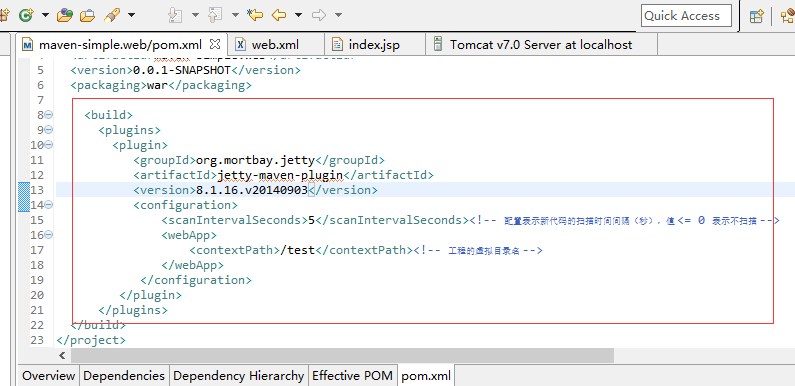Open the Dependencies tab

point(124,376)
